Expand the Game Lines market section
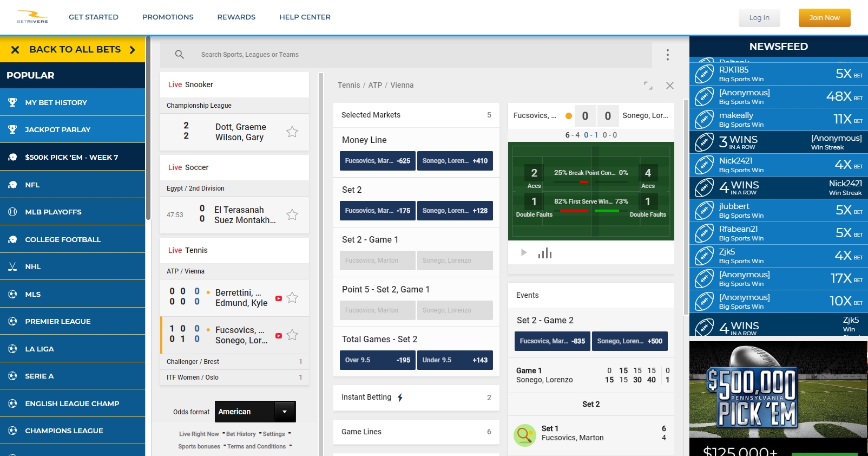Viewport: 868px width, 456px height. click(x=416, y=432)
